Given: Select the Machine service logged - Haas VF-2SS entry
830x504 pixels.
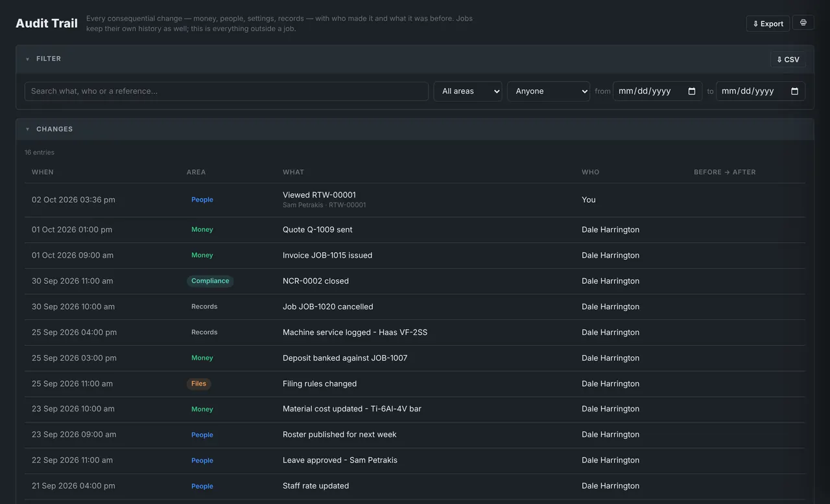Looking at the screenshot, I should [x=415, y=332].
